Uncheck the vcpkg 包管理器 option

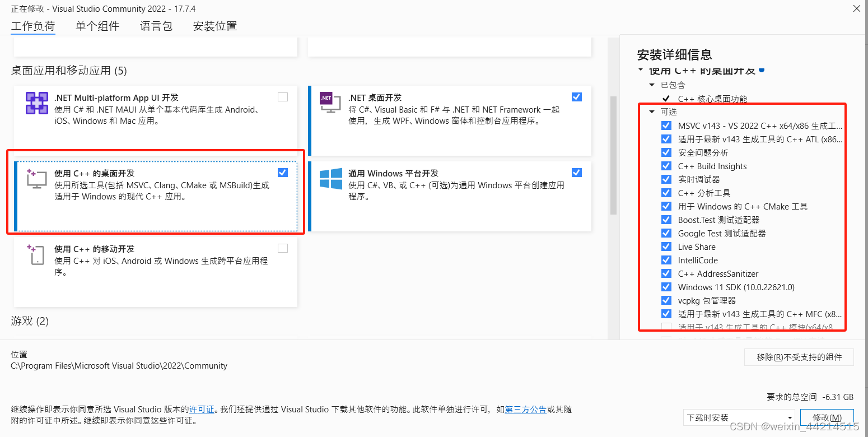pyautogui.click(x=666, y=300)
